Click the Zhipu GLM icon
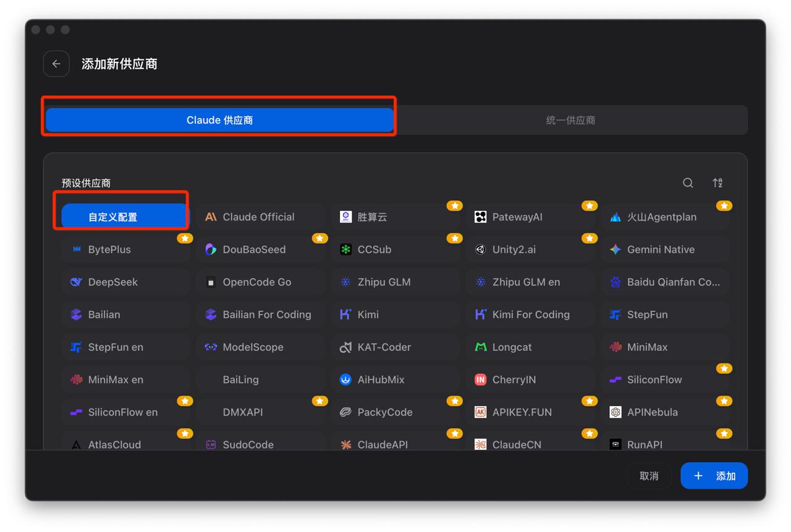Image resolution: width=791 pixels, height=532 pixels. 345,282
